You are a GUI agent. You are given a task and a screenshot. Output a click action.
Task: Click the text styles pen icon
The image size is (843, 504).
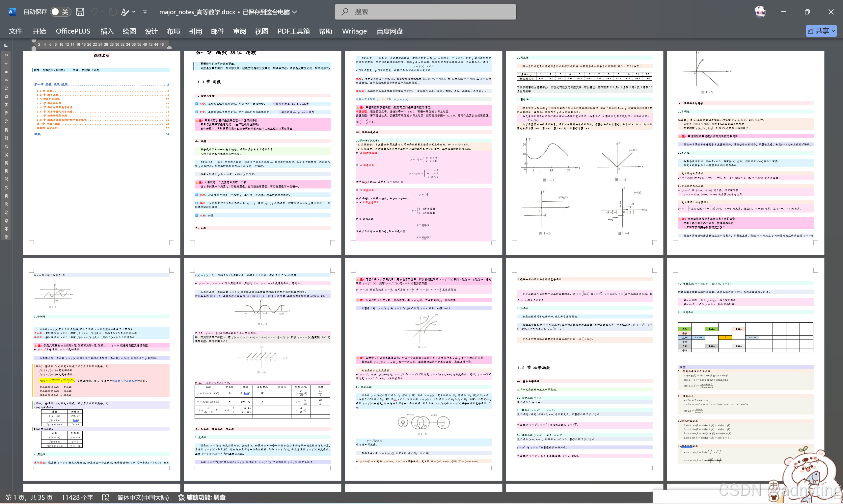pyautogui.click(x=125, y=12)
